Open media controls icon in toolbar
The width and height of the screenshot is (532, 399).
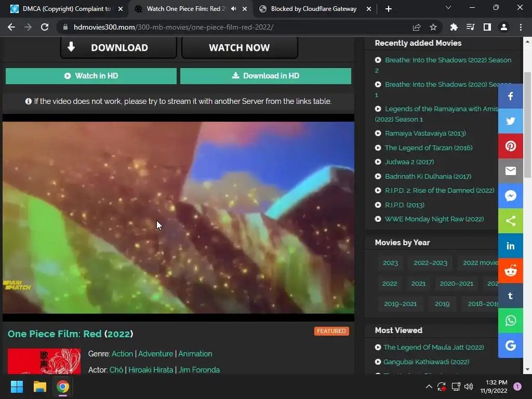(x=470, y=27)
